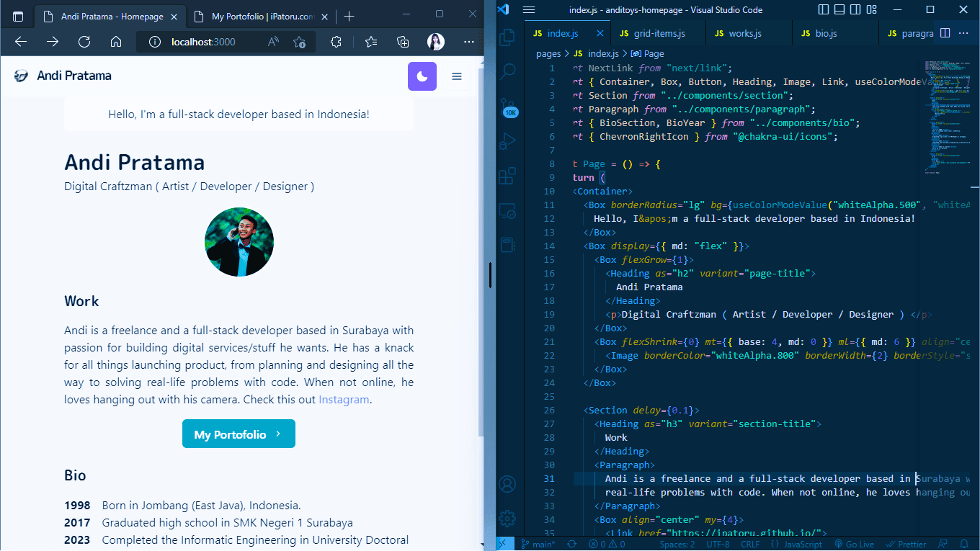Add this page to favorites star icon
The height and width of the screenshot is (551, 980).
click(299, 42)
